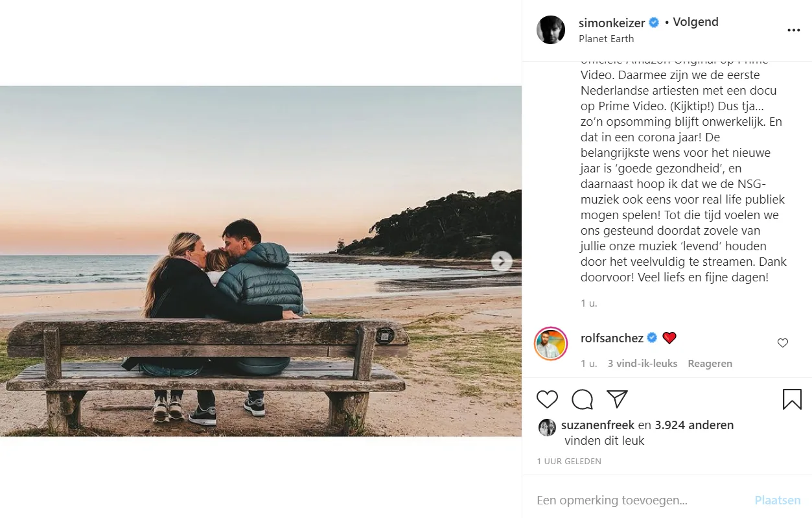This screenshot has height=518, width=812.
Task: View the 3.924 anderen likers list
Action: tap(694, 425)
